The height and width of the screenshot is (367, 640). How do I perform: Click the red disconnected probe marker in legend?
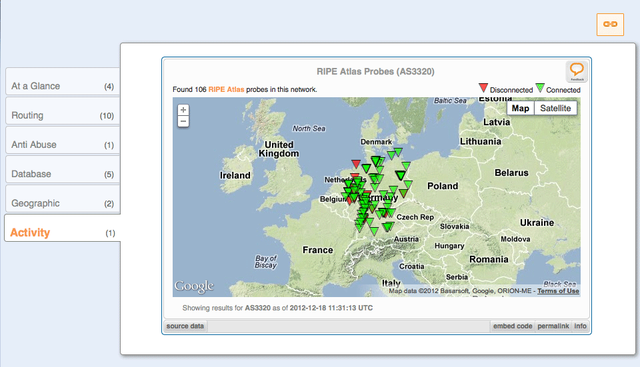point(483,87)
